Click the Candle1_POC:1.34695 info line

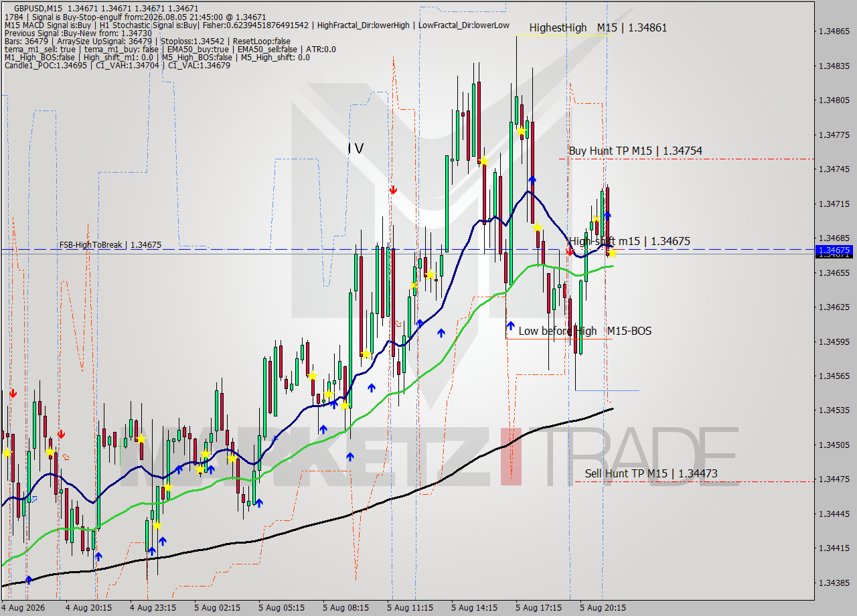pyautogui.click(x=117, y=65)
